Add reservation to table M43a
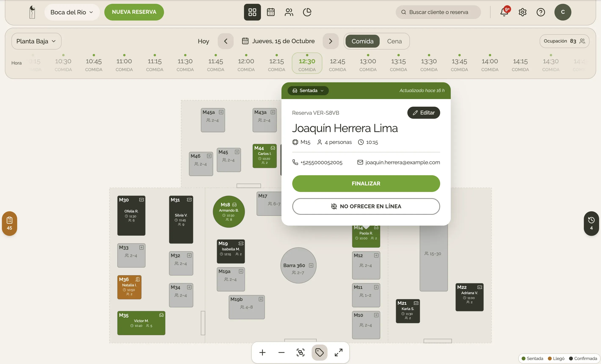 (273, 112)
